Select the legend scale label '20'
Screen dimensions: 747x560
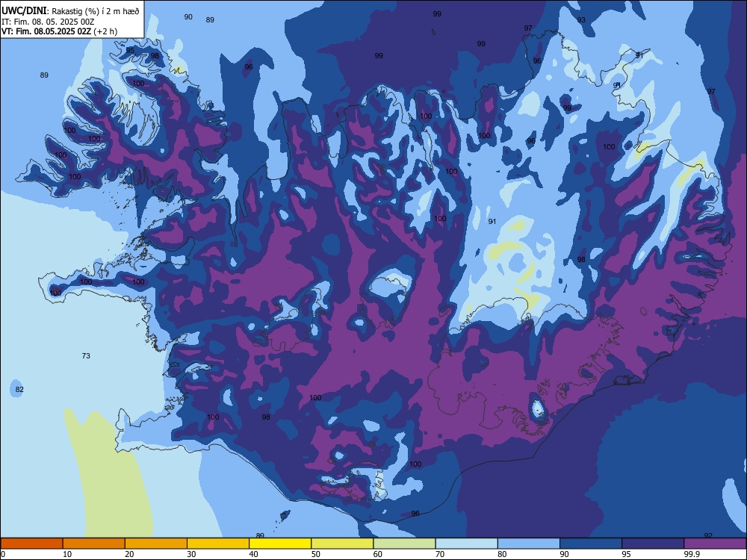click(x=129, y=554)
